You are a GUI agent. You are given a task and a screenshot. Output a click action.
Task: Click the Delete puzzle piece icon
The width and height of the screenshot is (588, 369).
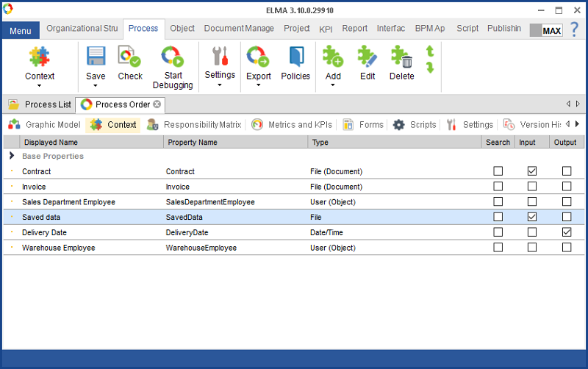point(401,57)
